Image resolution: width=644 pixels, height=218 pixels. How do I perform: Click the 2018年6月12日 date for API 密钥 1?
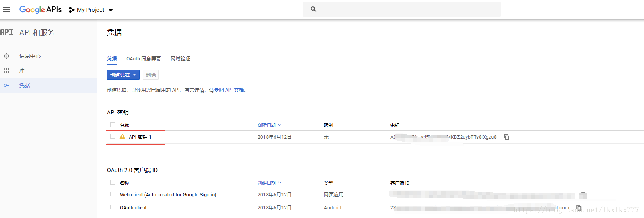tap(275, 137)
